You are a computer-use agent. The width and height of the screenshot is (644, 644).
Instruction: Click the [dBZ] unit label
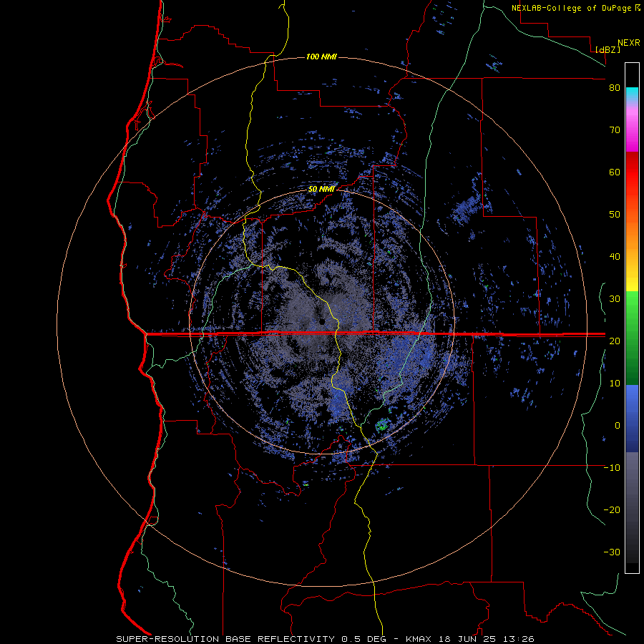pos(608,49)
